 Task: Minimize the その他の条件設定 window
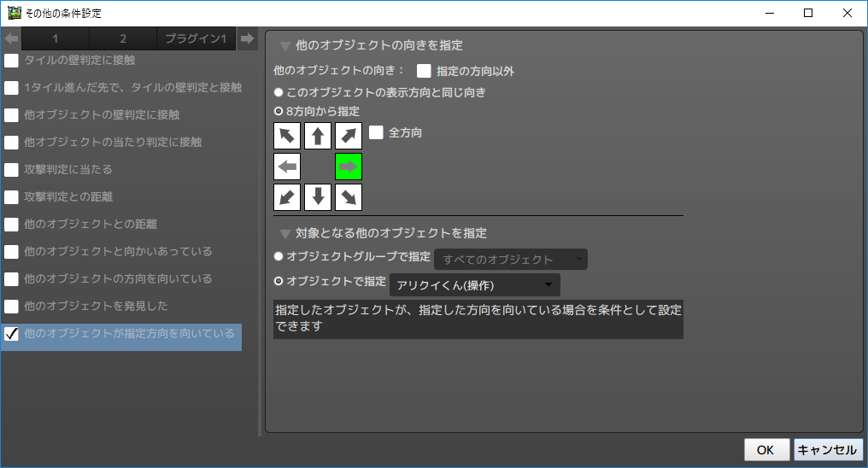click(770, 13)
